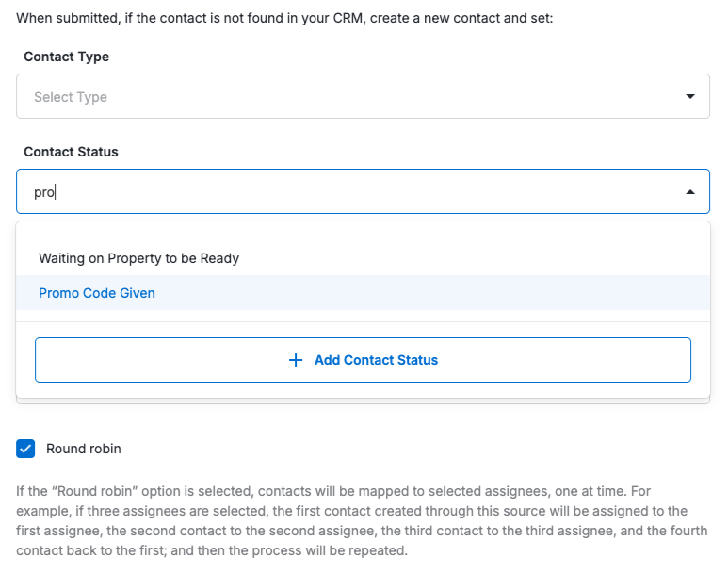Click the Round robin explanation paragraph
This screenshot has height=574, width=728.
pos(363,520)
